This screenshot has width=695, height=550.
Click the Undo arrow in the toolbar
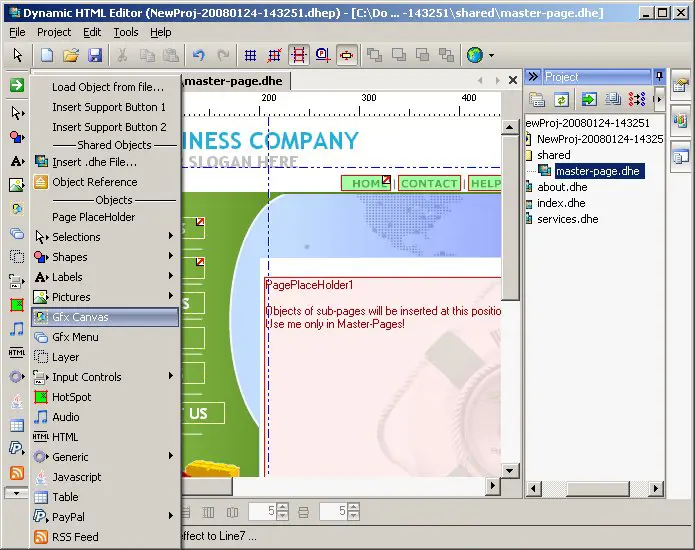coord(198,55)
